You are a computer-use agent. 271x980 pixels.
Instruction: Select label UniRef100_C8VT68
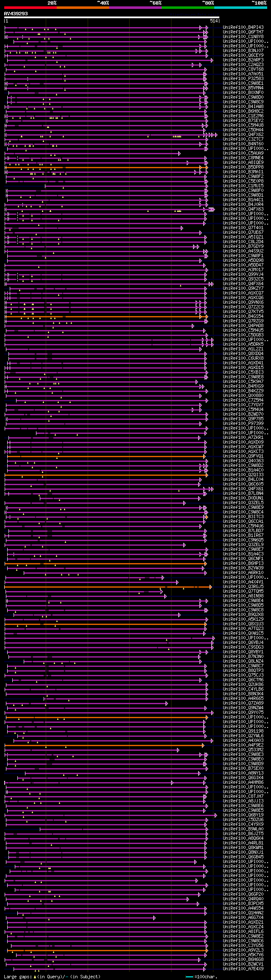[x=243, y=69]
